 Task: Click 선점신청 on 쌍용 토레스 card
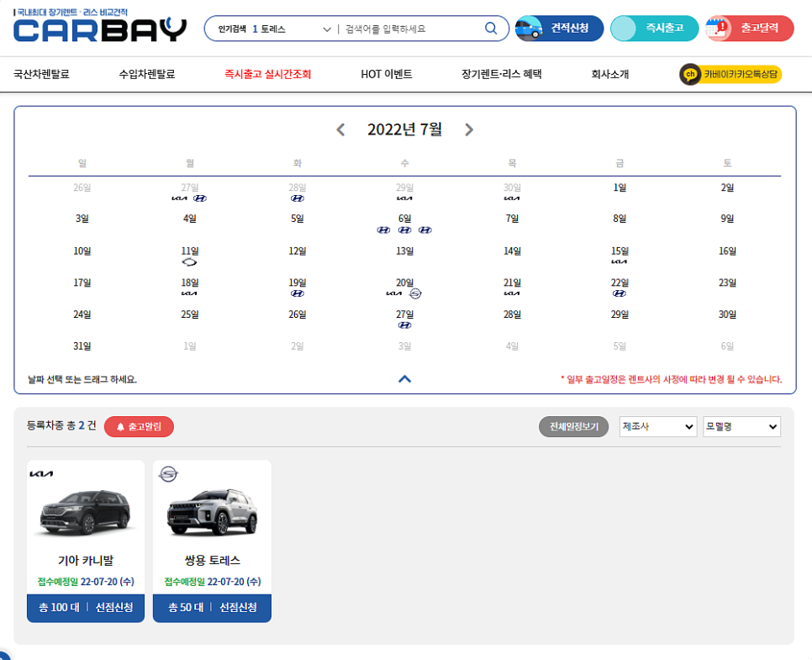click(x=238, y=607)
